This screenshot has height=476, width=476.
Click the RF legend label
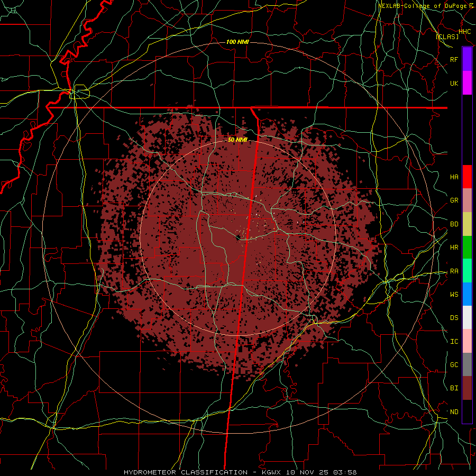coord(454,59)
